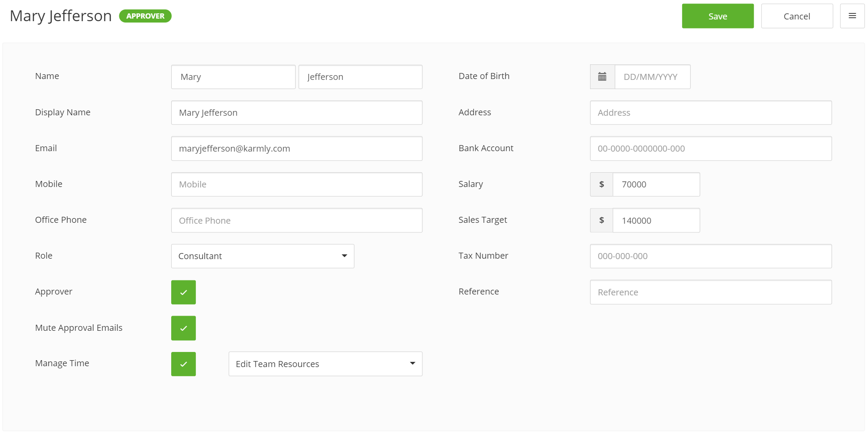This screenshot has height=434, width=868.
Task: Click the Sales Target label
Action: [x=482, y=220]
